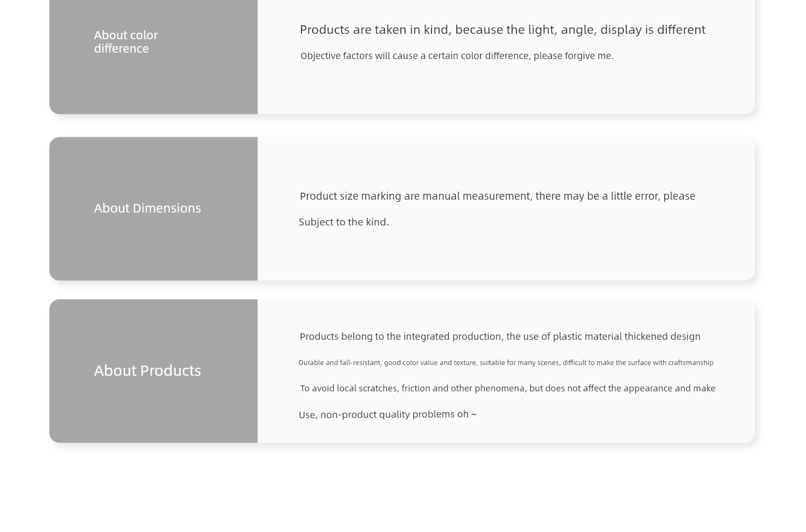The image size is (806, 532).
Task: Click the tilde after "problems oh"
Action: pyautogui.click(x=473, y=414)
